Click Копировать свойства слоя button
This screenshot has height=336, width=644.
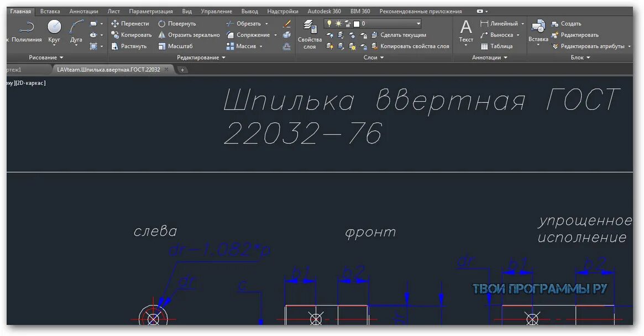pos(410,46)
